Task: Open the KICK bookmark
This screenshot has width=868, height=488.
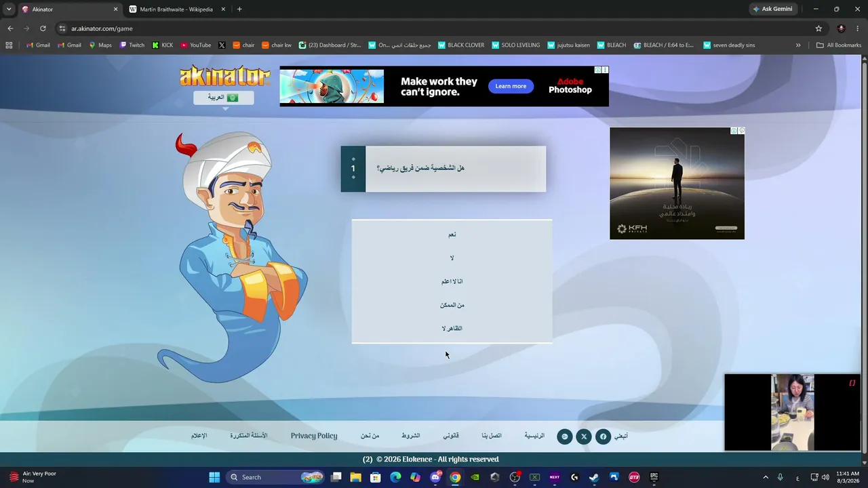Action: (x=163, y=45)
